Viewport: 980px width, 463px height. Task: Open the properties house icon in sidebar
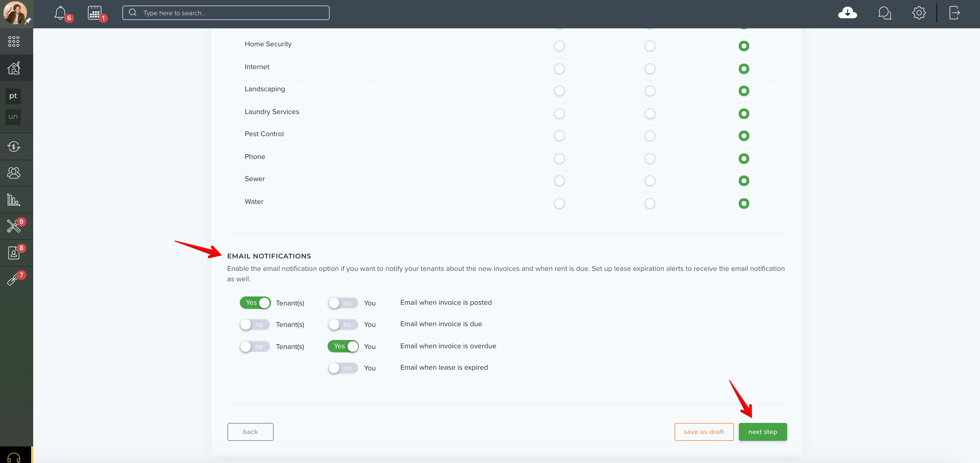(x=14, y=68)
